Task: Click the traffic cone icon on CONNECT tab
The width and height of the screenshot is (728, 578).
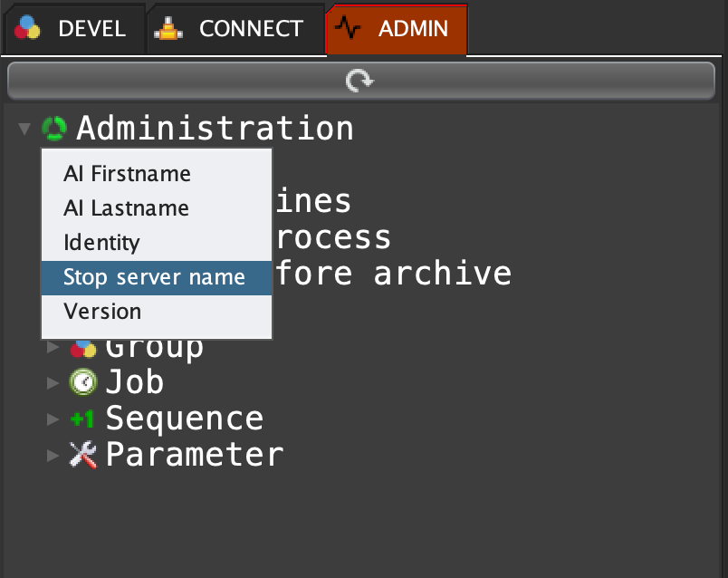Action: 168,29
